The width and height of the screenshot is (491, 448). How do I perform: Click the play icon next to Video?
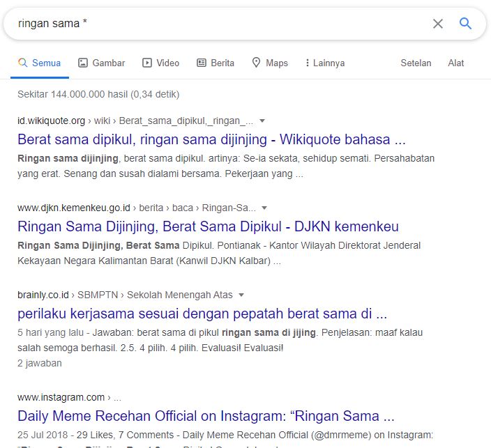click(147, 63)
